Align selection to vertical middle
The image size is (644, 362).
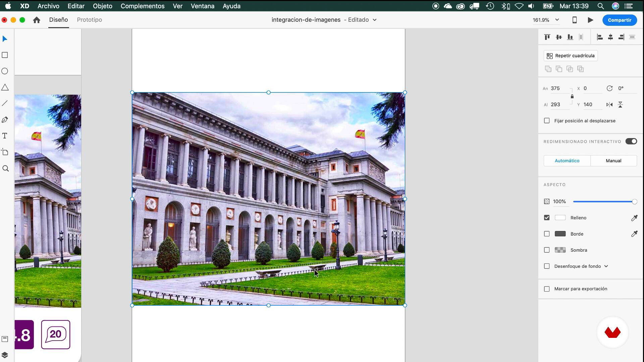tap(558, 37)
